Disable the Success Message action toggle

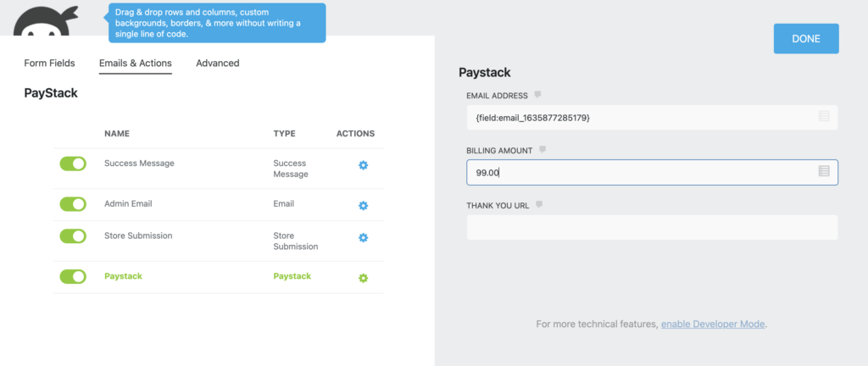[x=73, y=164]
